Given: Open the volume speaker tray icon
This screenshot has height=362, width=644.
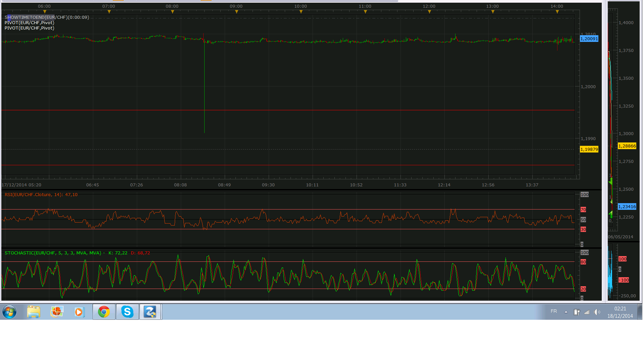Looking at the screenshot, I should click(597, 312).
